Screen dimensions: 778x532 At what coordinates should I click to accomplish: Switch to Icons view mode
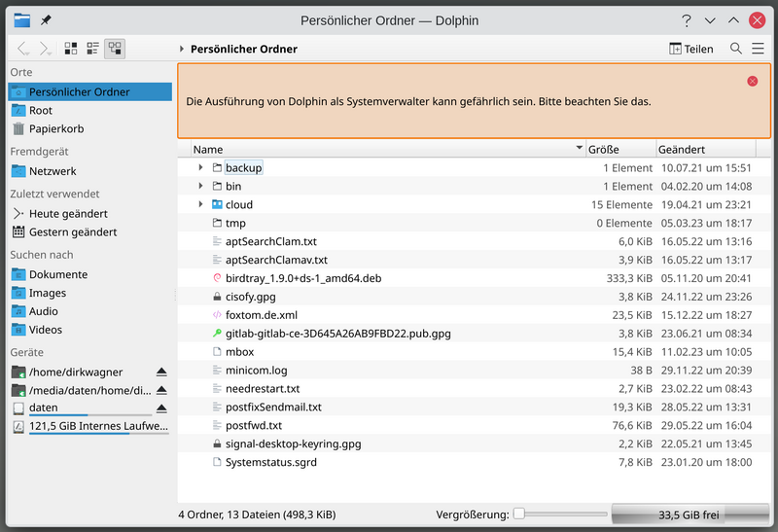click(x=71, y=48)
